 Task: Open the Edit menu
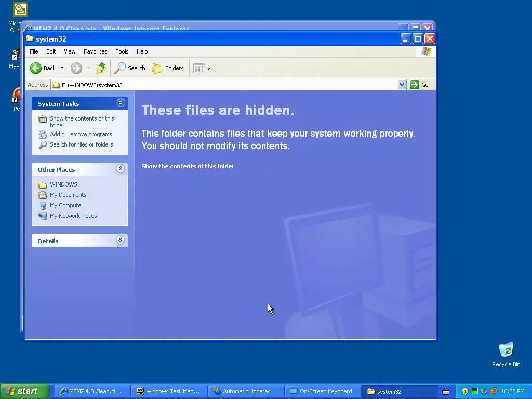click(51, 51)
